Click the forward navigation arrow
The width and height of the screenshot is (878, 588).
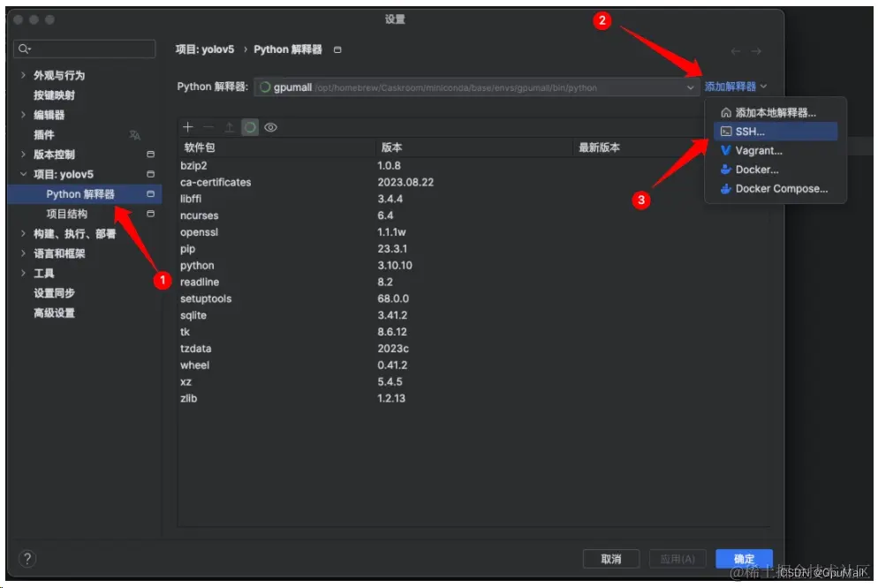(x=756, y=51)
